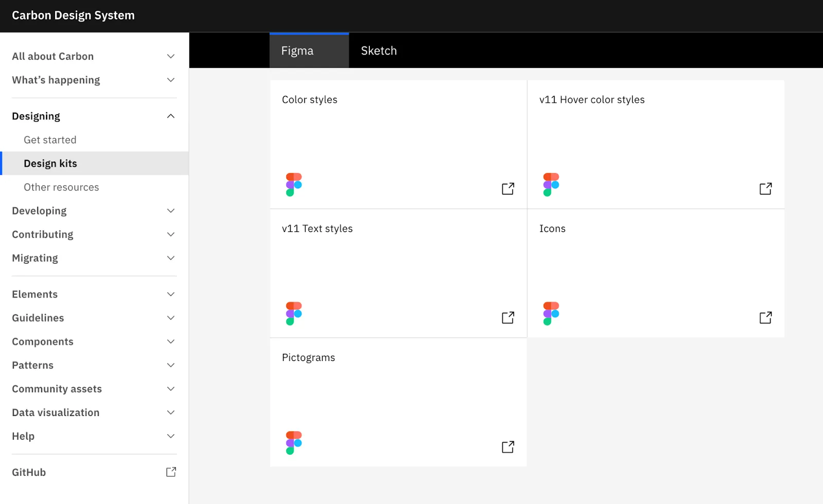
Task: Expand the Guidelines chevron
Action: [171, 318]
